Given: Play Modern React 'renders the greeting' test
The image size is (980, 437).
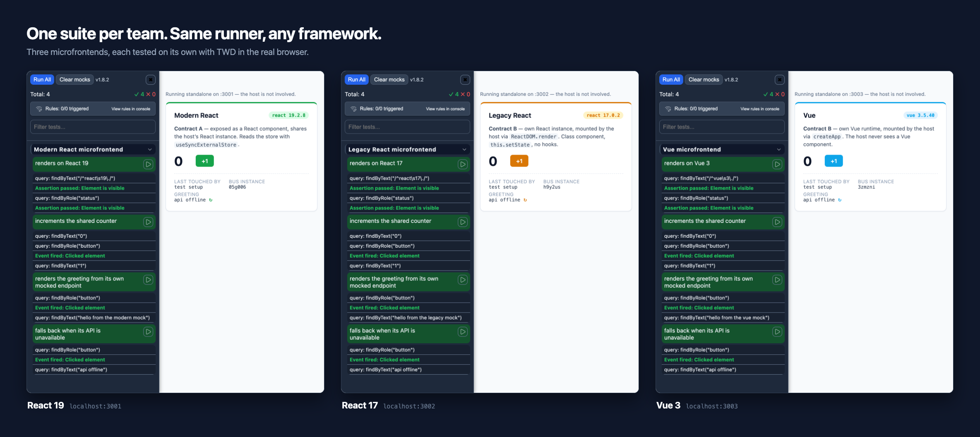Looking at the screenshot, I should click(x=148, y=280).
